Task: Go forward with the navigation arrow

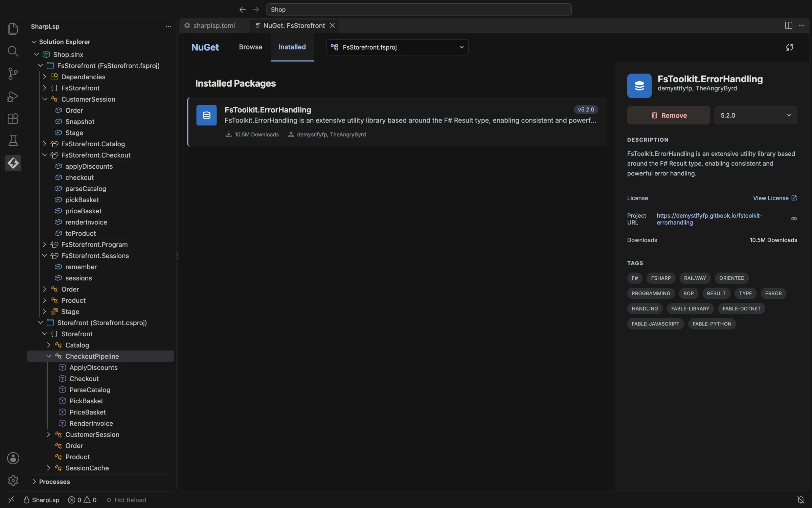Action: click(x=256, y=9)
